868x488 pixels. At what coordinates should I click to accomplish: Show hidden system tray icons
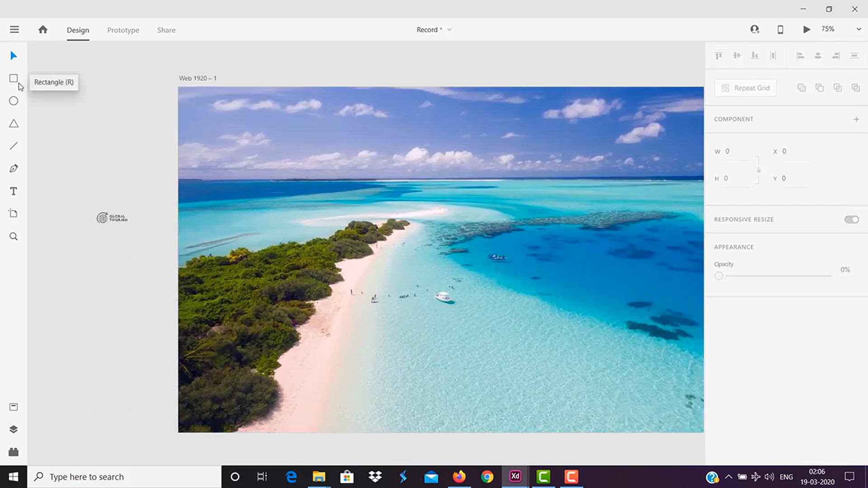pos(729,477)
